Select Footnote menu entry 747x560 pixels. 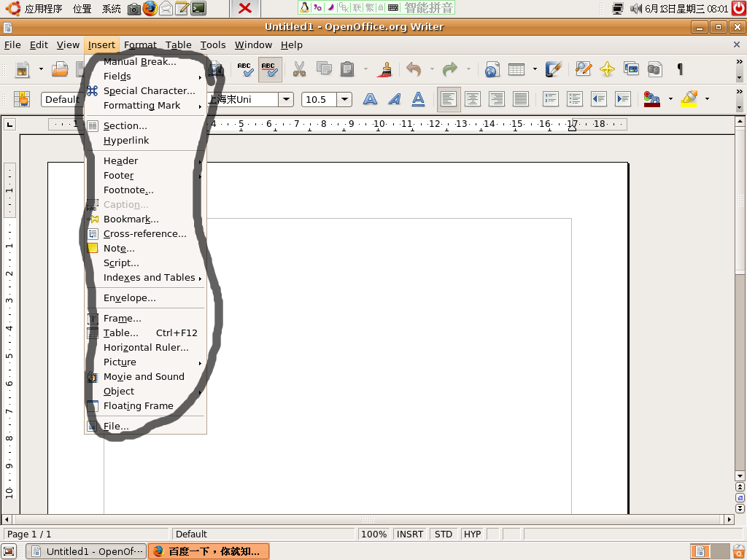click(146, 190)
